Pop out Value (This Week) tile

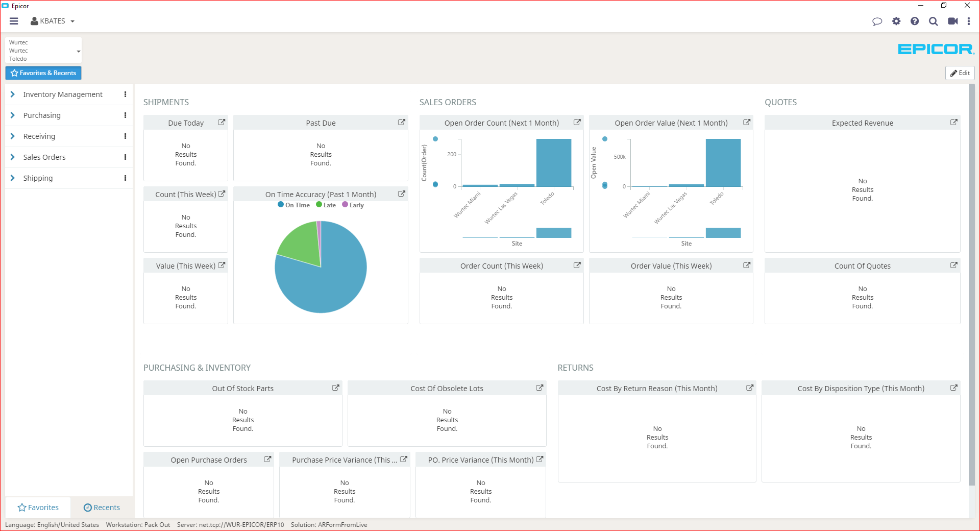coord(222,265)
